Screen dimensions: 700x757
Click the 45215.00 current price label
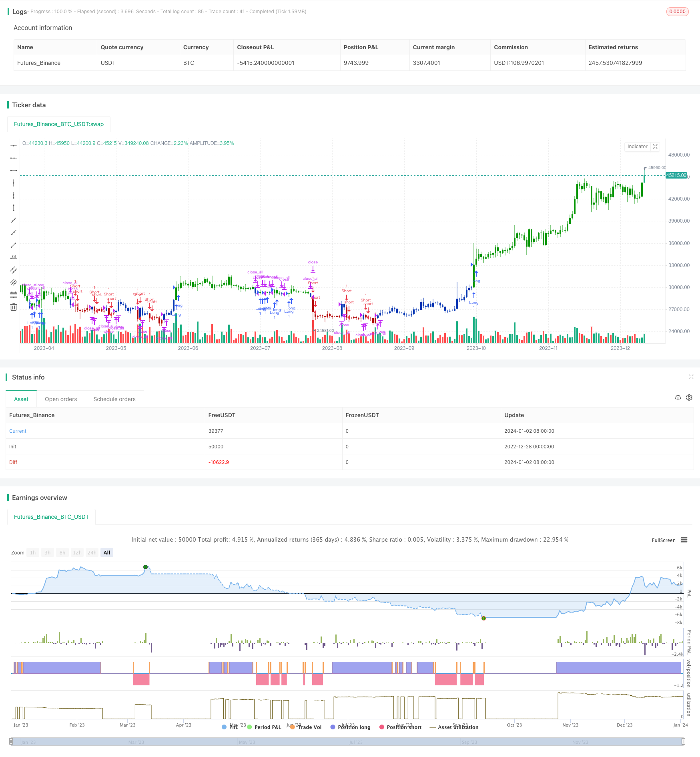(676, 175)
